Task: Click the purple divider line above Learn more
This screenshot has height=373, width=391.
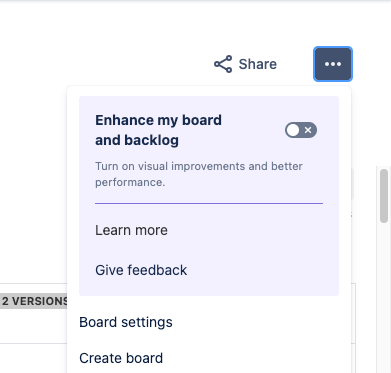Action: point(209,203)
